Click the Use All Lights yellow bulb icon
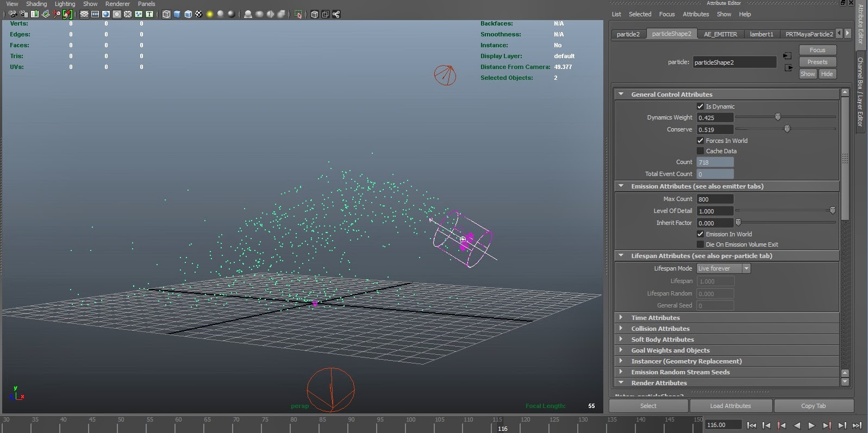 (x=209, y=14)
